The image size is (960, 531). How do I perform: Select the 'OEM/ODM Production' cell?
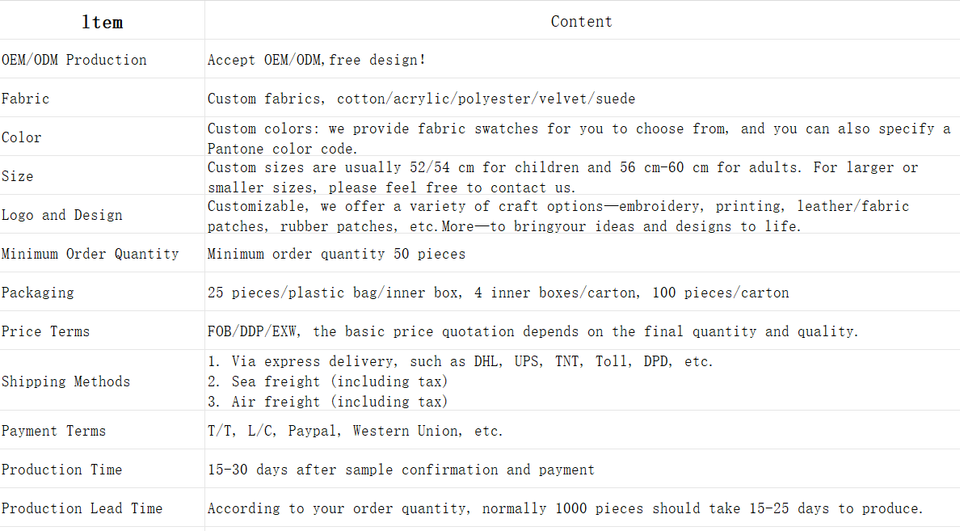[74, 60]
